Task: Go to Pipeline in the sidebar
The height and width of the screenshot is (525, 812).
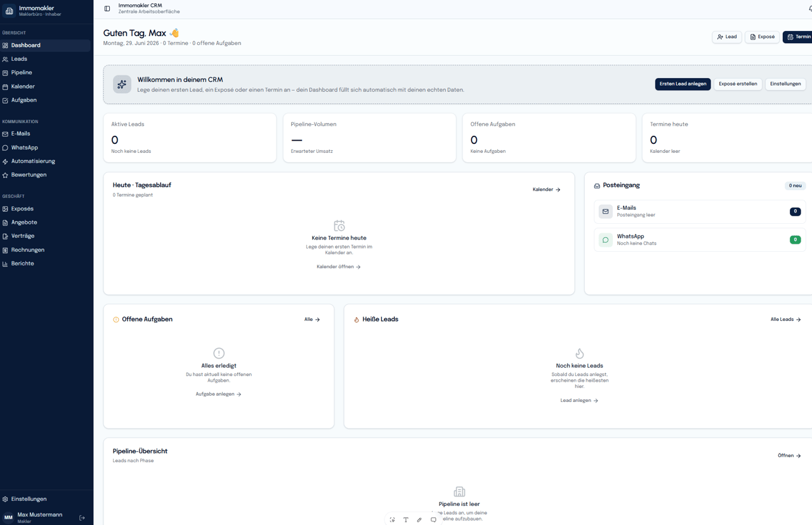Action: tap(45, 72)
